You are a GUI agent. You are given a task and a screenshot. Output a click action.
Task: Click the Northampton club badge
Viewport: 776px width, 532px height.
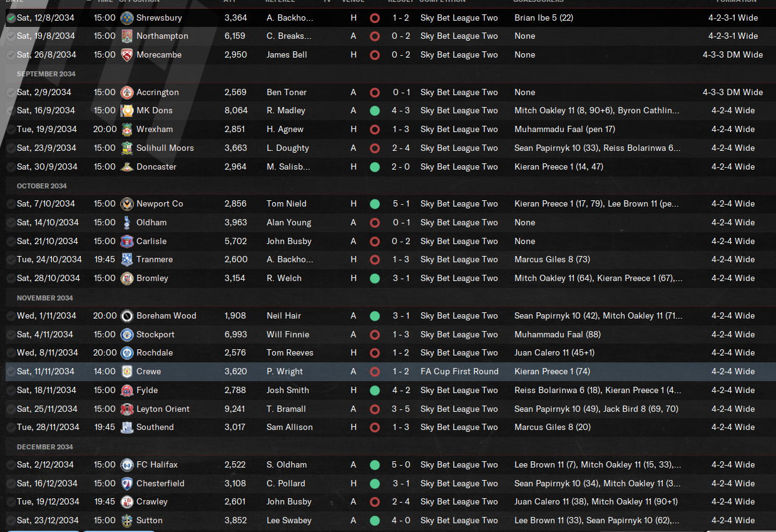click(127, 36)
